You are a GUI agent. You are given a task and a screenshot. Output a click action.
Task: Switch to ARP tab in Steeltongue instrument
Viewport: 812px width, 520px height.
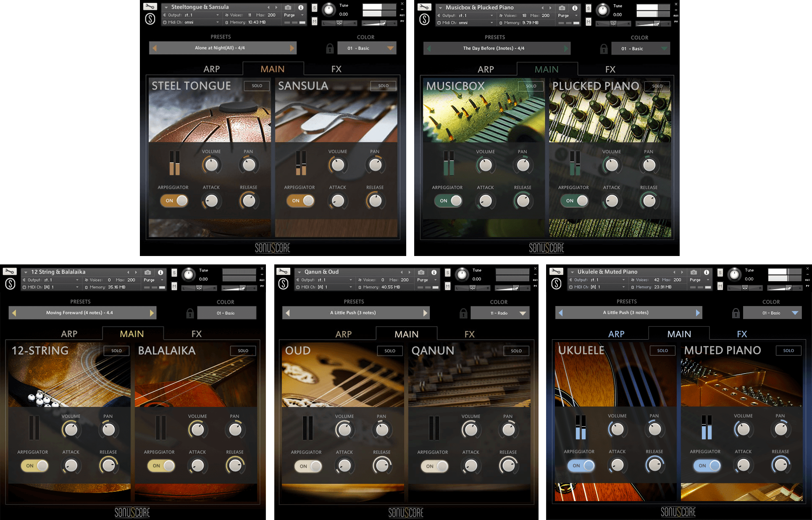(212, 69)
